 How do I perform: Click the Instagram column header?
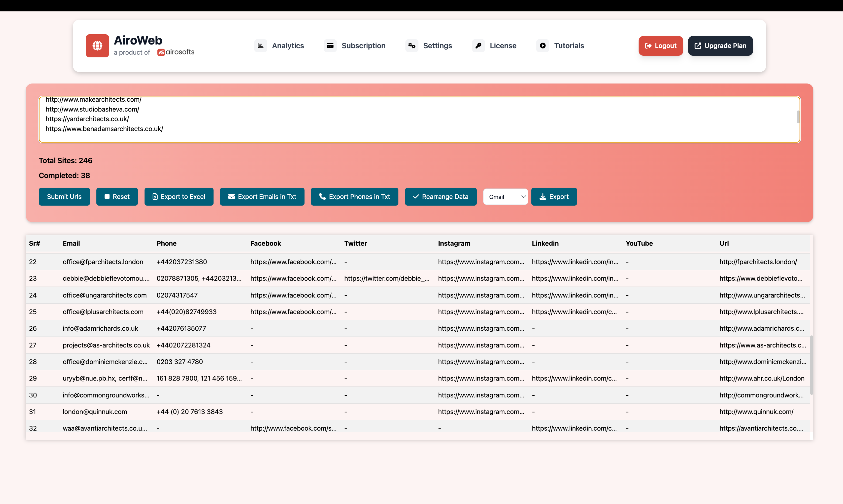pos(454,243)
